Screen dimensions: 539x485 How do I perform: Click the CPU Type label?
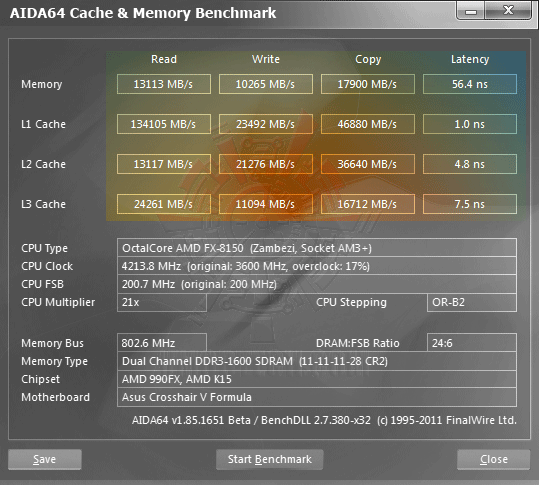point(44,248)
